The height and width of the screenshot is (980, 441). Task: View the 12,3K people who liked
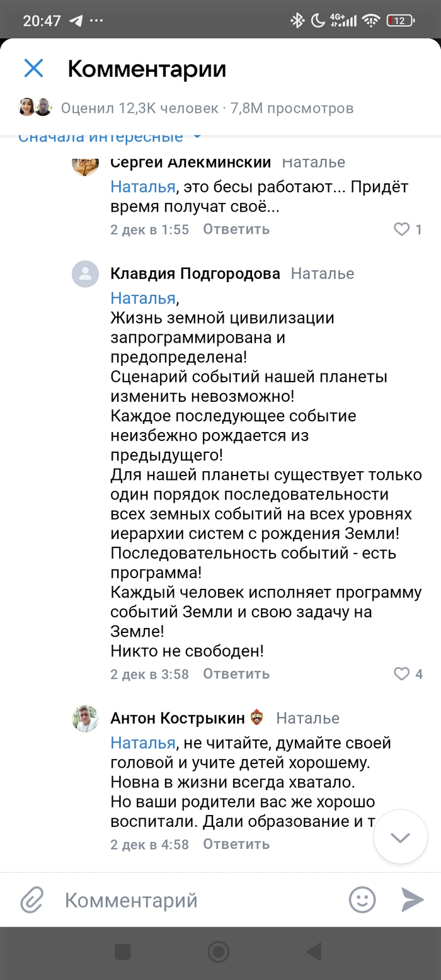(140, 108)
